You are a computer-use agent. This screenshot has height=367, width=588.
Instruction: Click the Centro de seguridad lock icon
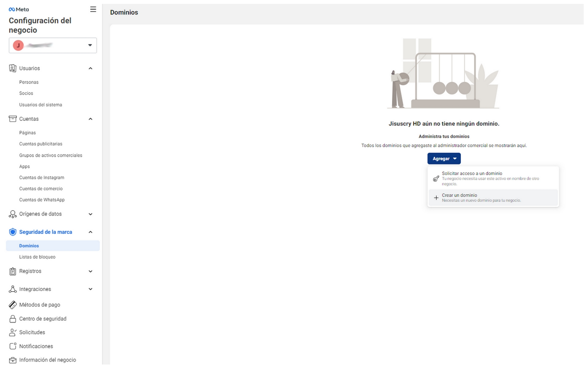(13, 319)
